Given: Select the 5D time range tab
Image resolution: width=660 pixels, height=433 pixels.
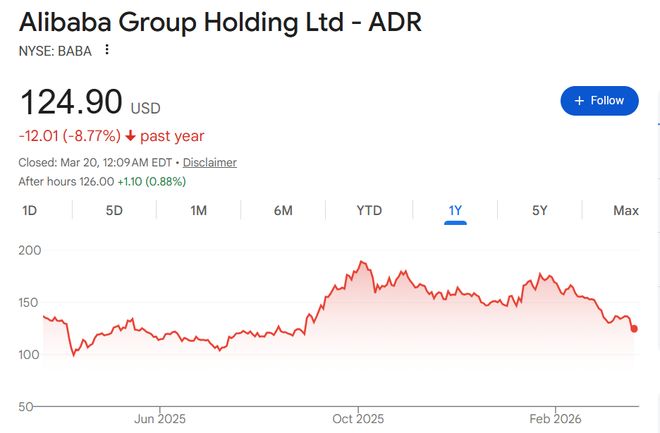Looking at the screenshot, I should point(114,210).
